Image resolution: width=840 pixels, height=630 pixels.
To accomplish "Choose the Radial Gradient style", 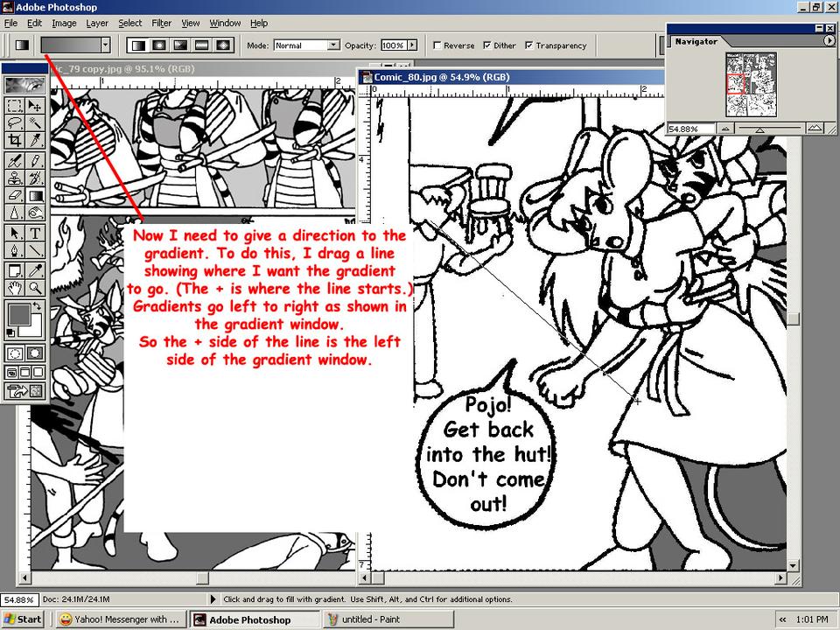I will tap(159, 45).
